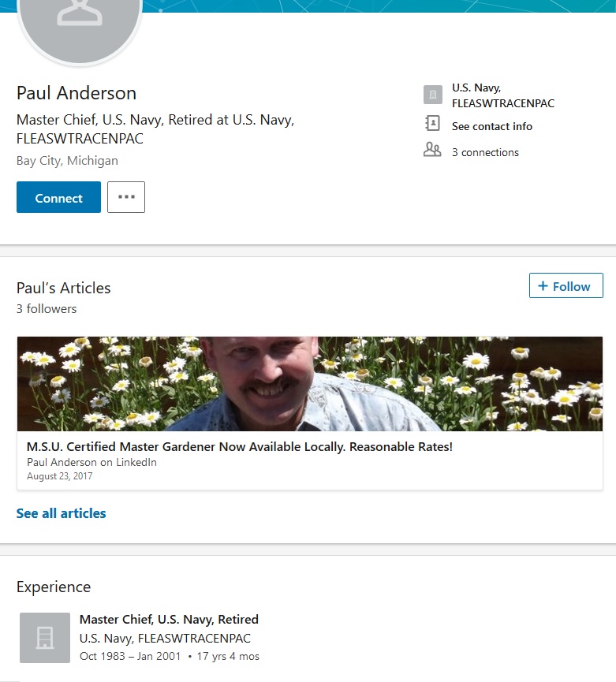Open See contact info link

(491, 126)
